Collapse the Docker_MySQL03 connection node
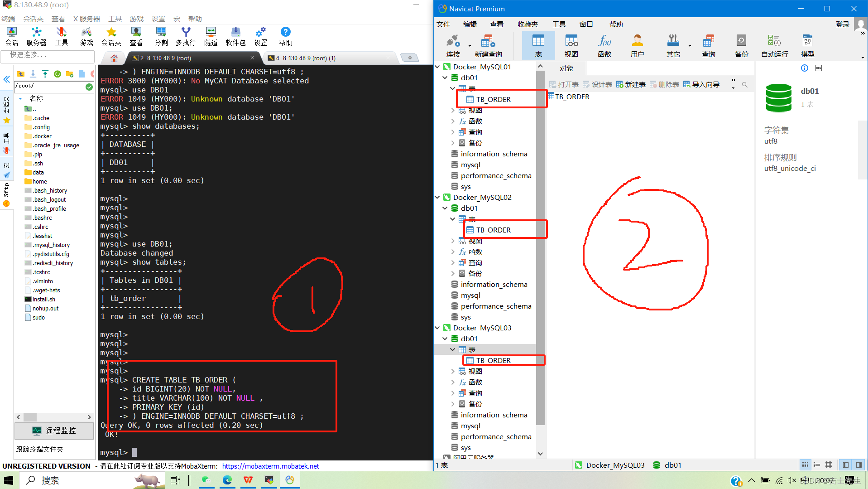This screenshot has width=868, height=489. pos(437,328)
